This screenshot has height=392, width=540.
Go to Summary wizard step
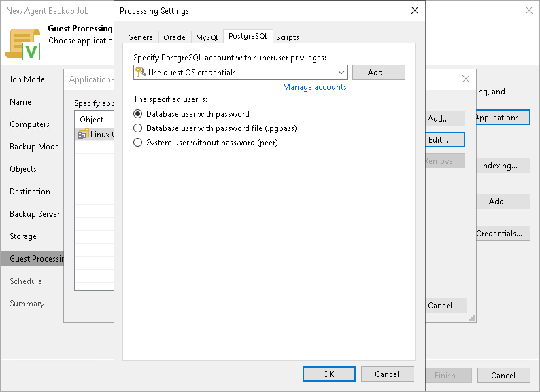click(x=27, y=304)
